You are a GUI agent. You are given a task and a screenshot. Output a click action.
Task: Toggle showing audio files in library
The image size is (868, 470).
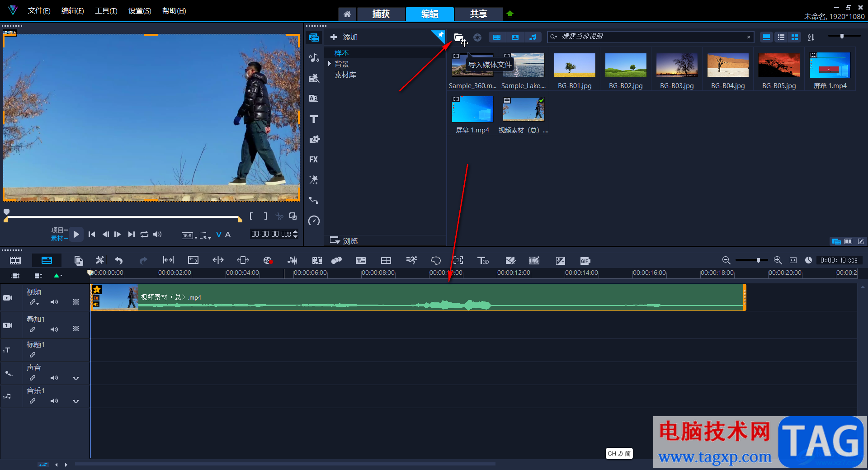pos(533,38)
